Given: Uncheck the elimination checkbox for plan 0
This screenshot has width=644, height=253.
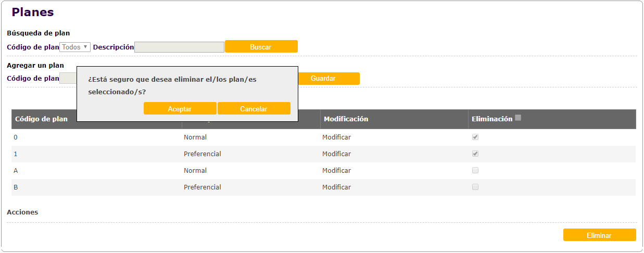Looking at the screenshot, I should pyautogui.click(x=475, y=137).
